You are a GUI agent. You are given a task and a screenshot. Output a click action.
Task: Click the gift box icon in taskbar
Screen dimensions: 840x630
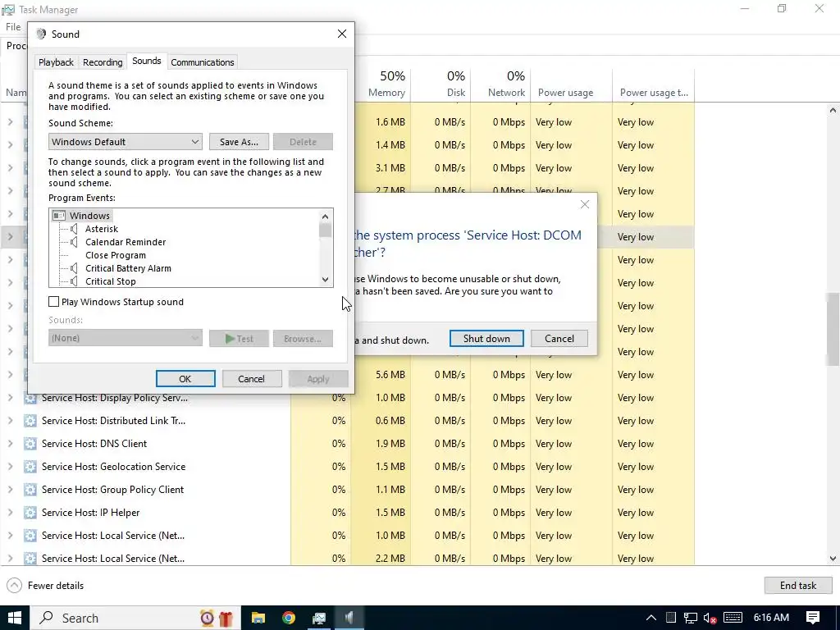click(x=226, y=618)
